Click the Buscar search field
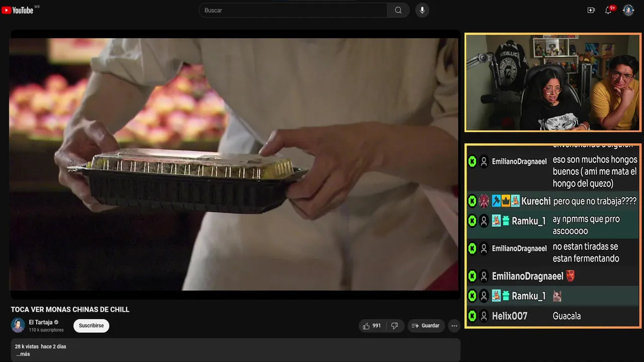The height and width of the screenshot is (362, 644). pos(293,10)
